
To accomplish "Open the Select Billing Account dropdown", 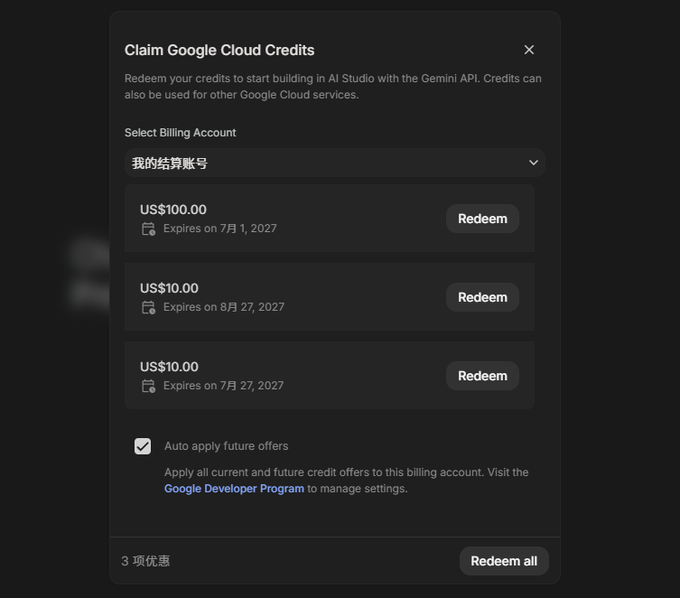I will [335, 163].
